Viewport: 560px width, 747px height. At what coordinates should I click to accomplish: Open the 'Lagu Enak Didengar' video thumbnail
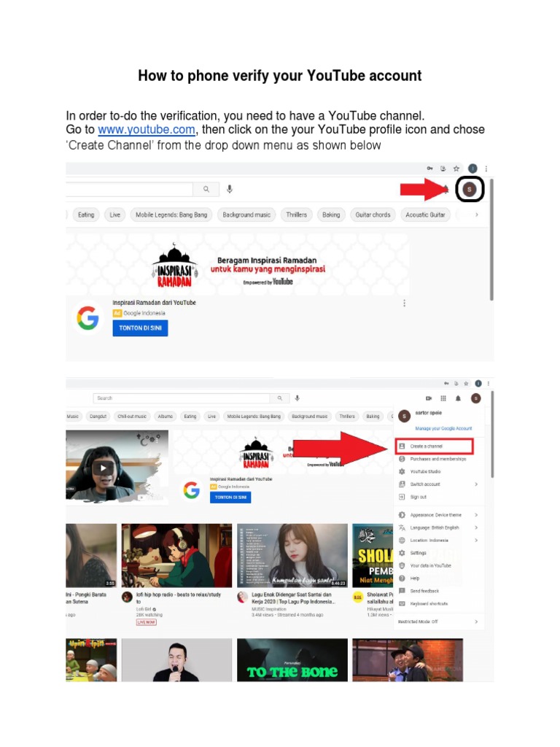pos(292,555)
